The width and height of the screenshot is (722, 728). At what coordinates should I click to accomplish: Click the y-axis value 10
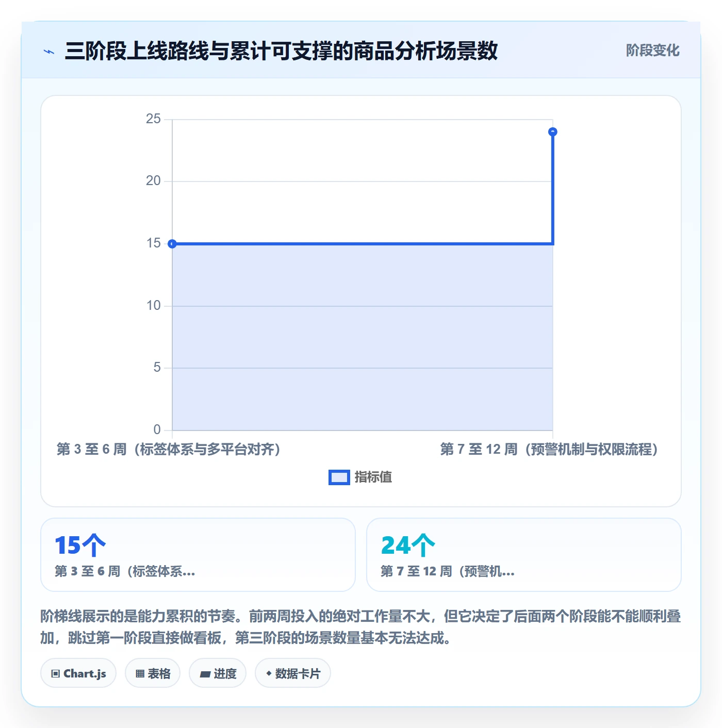coord(153,306)
